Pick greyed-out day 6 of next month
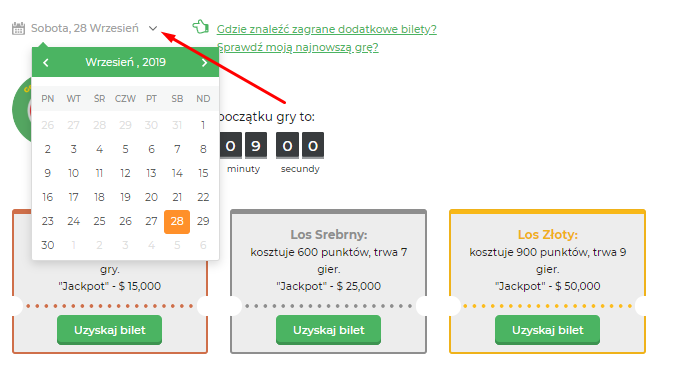 click(203, 245)
